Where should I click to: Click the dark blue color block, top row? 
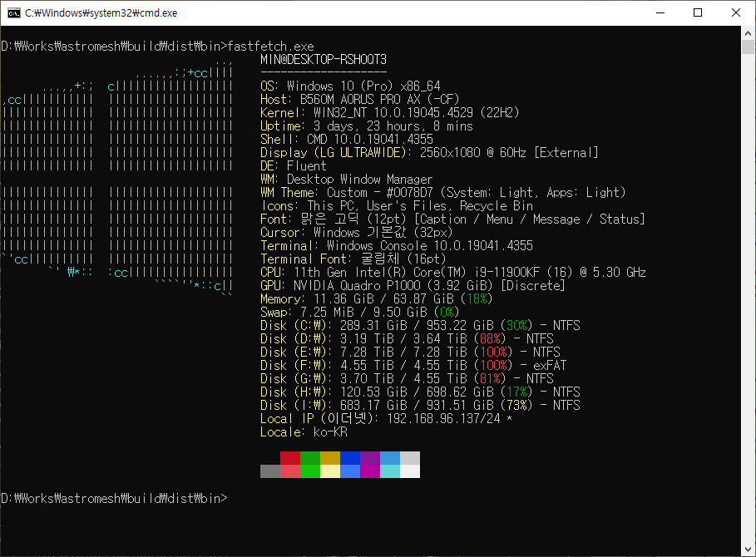350,458
